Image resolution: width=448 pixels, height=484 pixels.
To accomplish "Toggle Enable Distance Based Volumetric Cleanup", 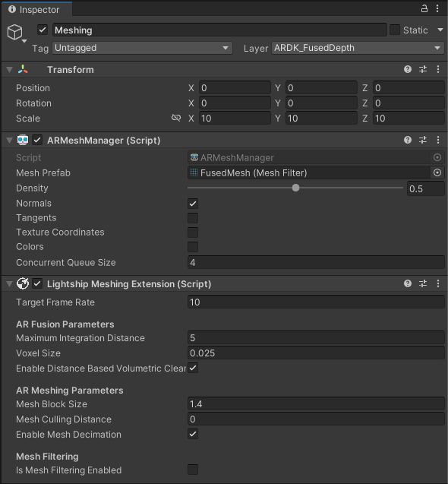I will point(193,368).
